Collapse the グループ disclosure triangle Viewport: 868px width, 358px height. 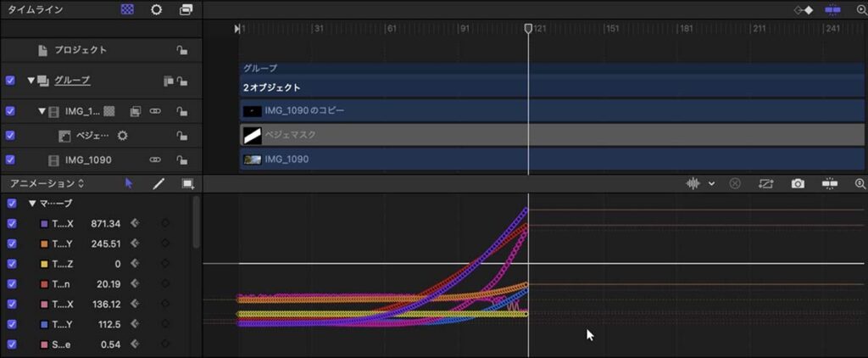(31, 81)
